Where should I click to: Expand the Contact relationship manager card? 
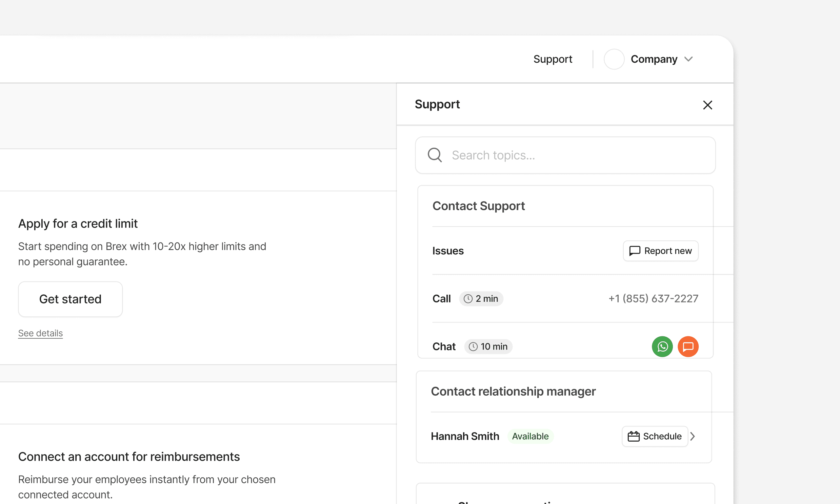[513, 391]
